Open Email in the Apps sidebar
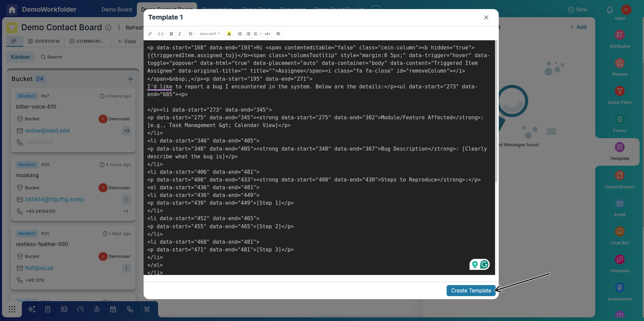Viewport: 644px width, 321px height. point(619,208)
